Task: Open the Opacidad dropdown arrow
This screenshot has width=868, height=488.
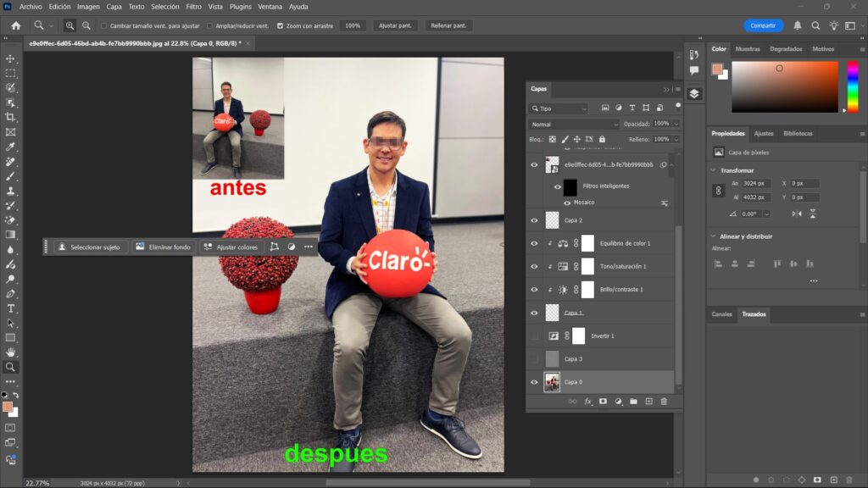Action: [x=676, y=124]
